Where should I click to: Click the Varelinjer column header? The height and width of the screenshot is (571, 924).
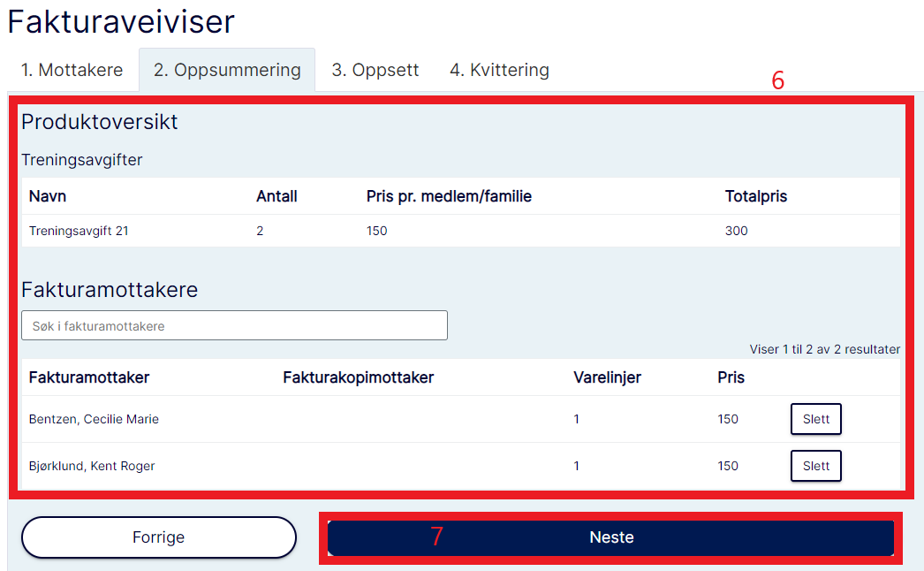607,377
